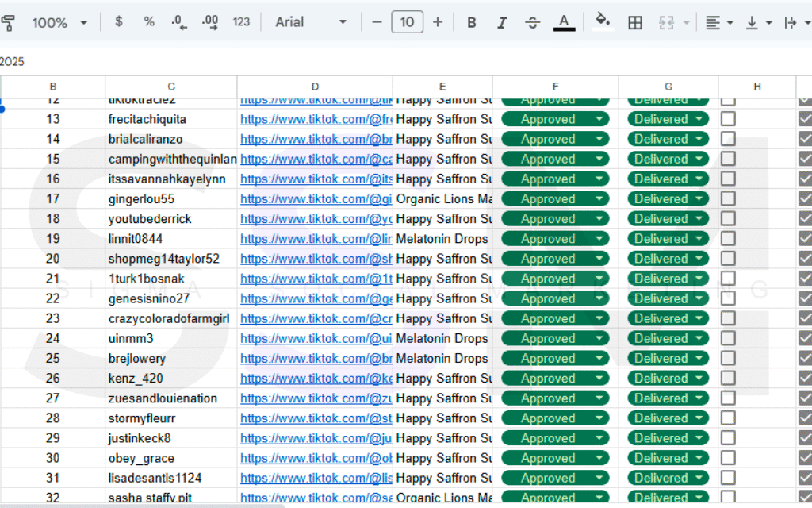
Task: Open brialcaliranzo TikTok link
Action: point(316,139)
